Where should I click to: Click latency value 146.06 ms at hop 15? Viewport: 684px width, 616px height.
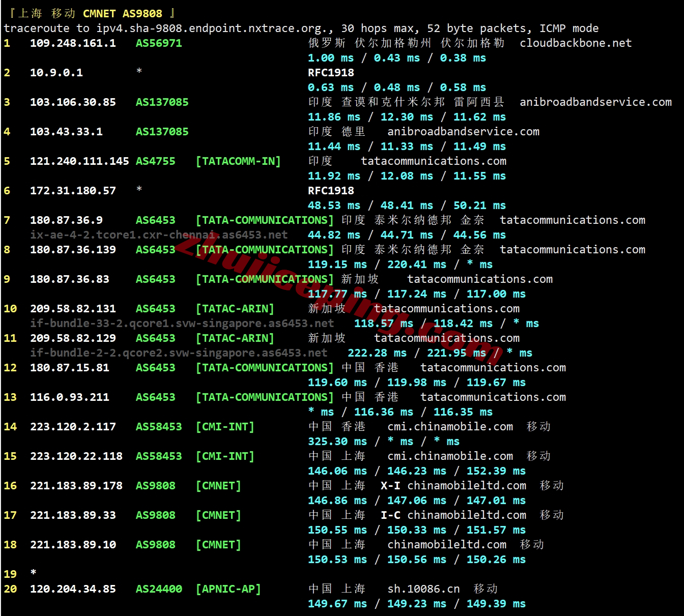[x=337, y=471]
